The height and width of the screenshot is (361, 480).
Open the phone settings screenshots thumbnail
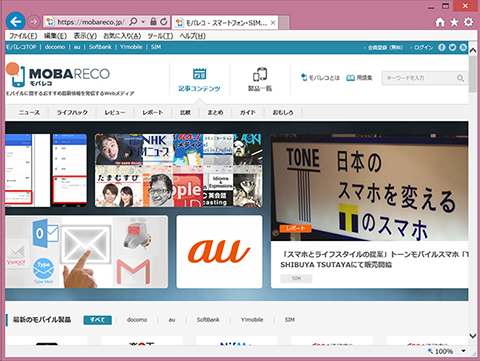[x=46, y=170]
